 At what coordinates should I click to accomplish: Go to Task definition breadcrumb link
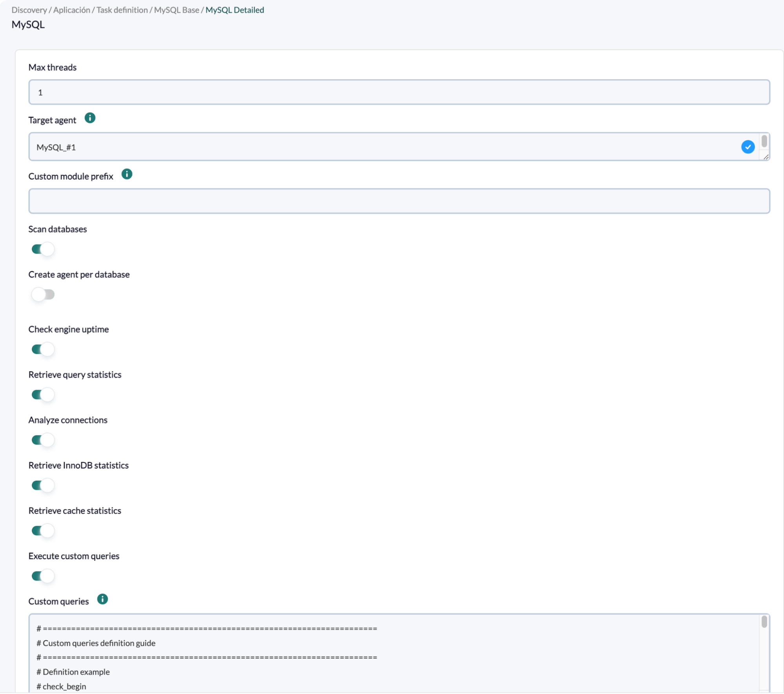click(122, 10)
